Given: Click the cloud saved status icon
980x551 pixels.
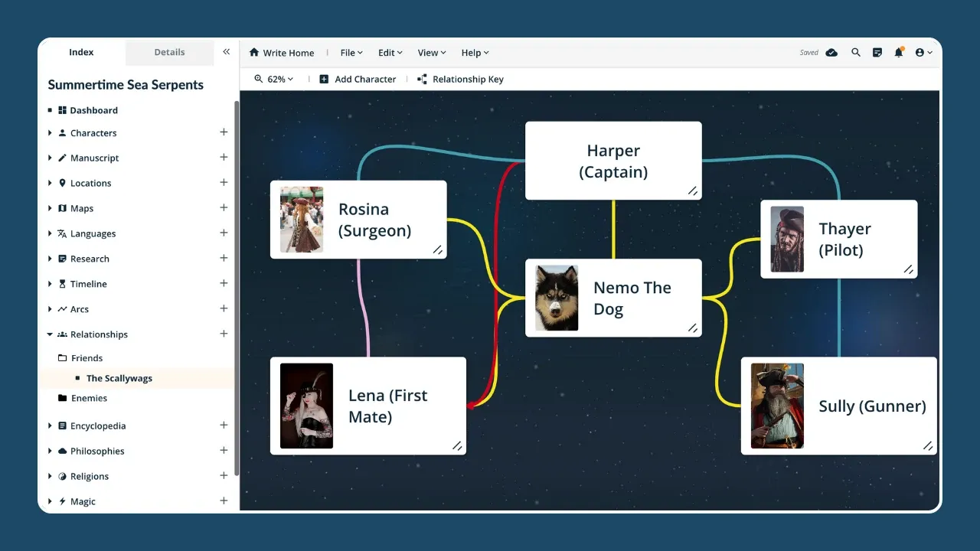Looking at the screenshot, I should [x=831, y=53].
